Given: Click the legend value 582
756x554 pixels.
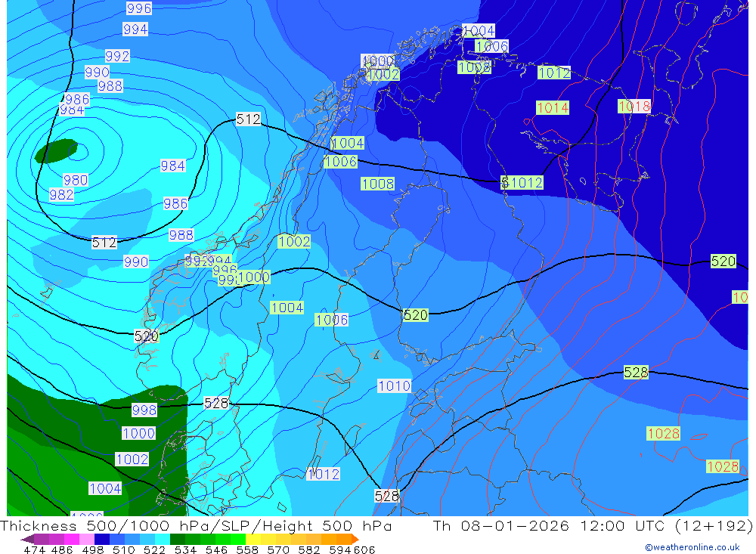Looking at the screenshot, I should 309,549.
